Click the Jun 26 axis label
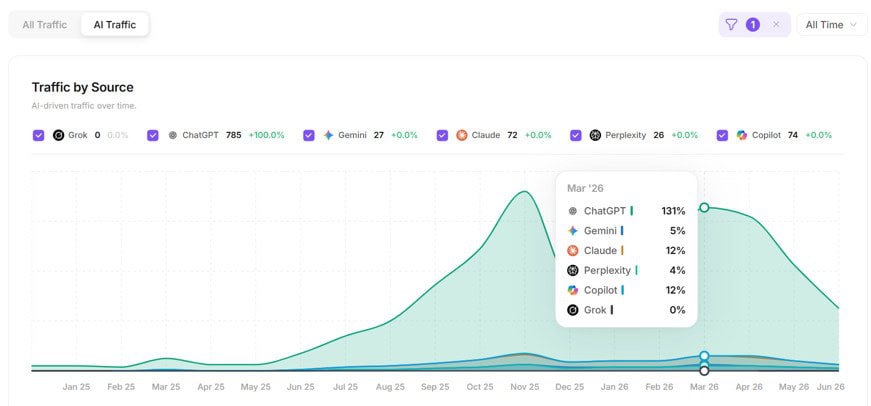The image size is (871, 406). point(831,387)
